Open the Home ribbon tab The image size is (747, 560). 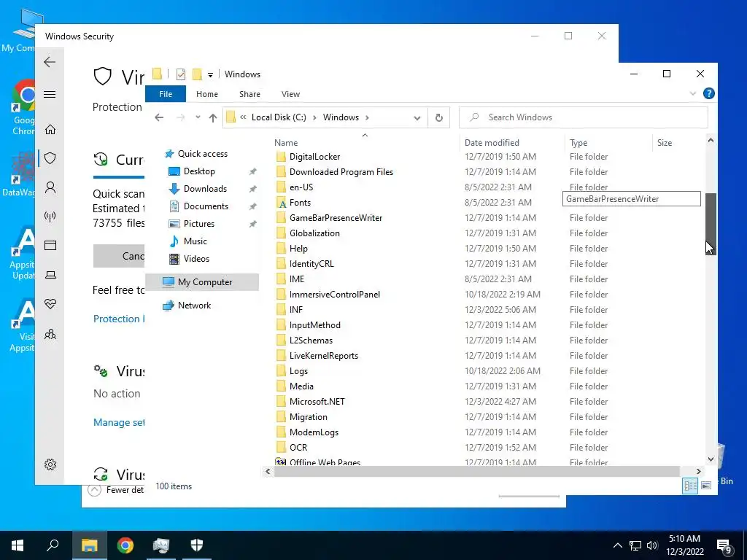[206, 94]
